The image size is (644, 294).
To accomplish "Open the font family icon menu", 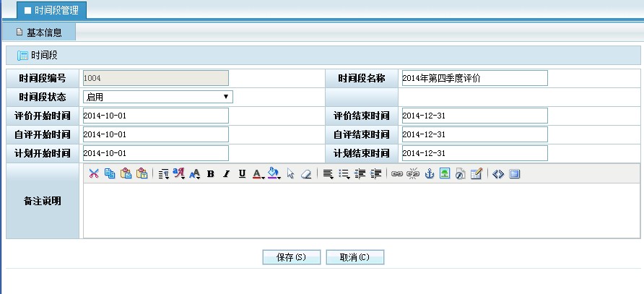I will click(179, 174).
